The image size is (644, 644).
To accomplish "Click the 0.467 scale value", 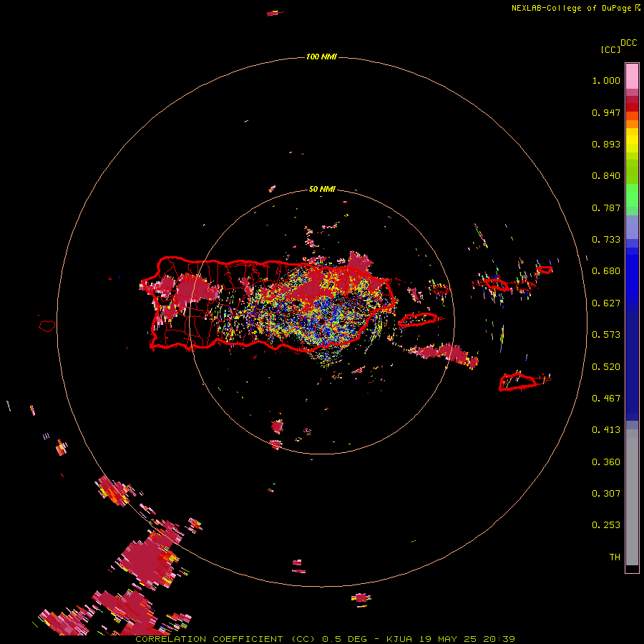I will [606, 398].
